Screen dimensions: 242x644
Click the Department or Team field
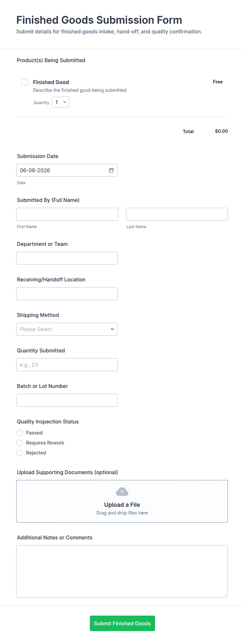pos(67,258)
